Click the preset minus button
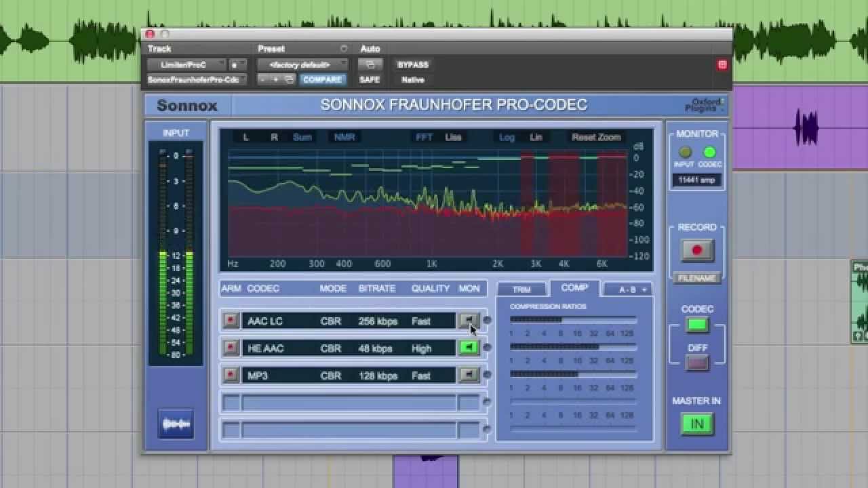Viewport: 868px width, 488px height. (263, 79)
